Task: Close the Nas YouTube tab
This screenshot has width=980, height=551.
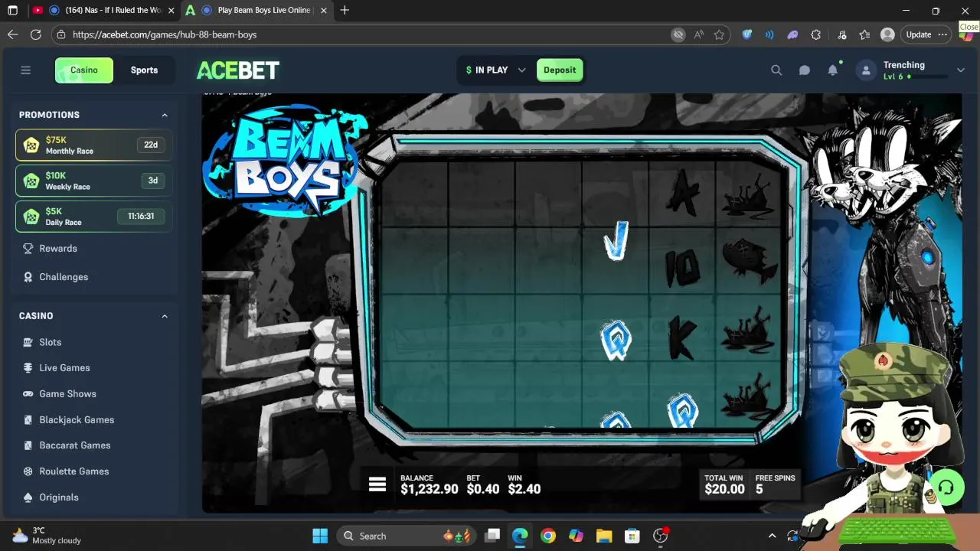Action: click(171, 11)
